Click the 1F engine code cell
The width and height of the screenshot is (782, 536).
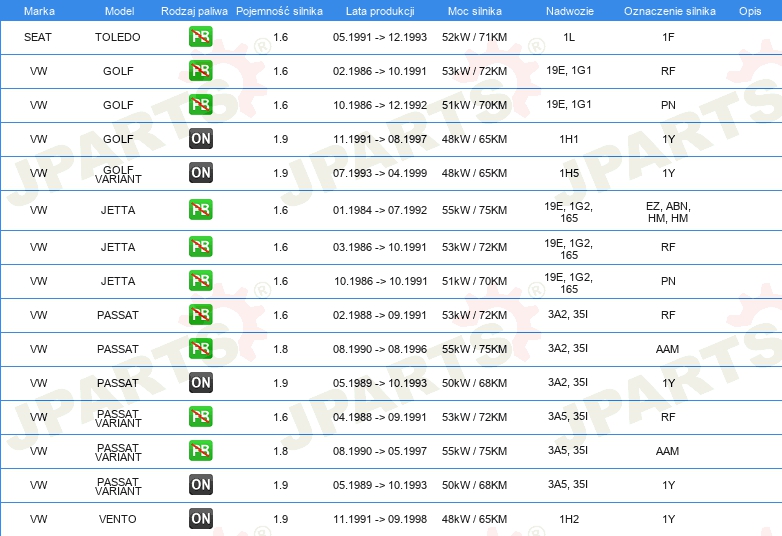pos(668,37)
